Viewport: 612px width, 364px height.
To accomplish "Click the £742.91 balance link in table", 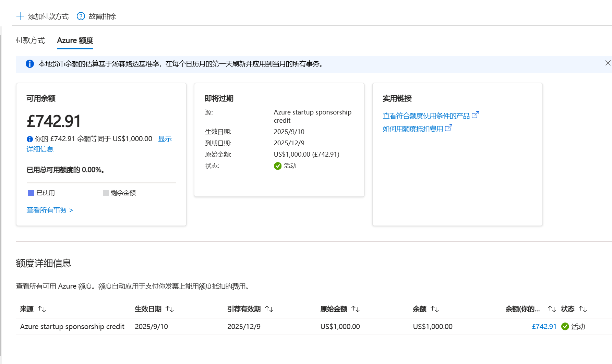I will point(544,327).
